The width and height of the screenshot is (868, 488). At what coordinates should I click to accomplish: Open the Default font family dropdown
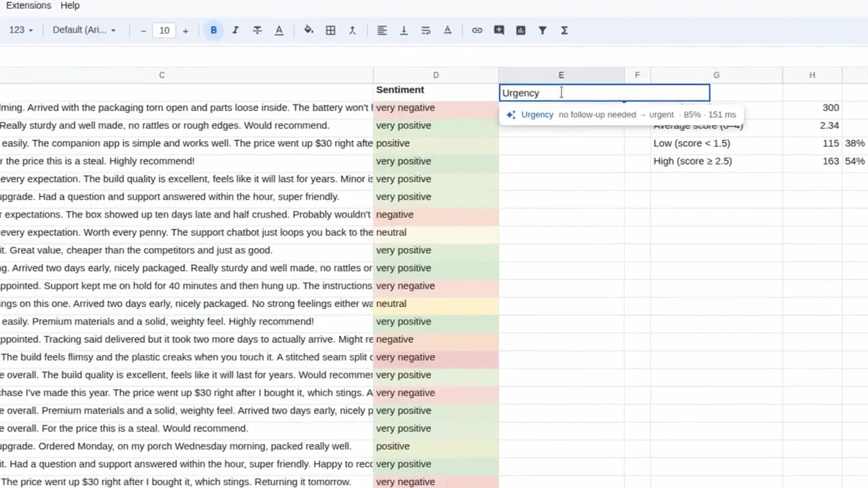(x=84, y=30)
